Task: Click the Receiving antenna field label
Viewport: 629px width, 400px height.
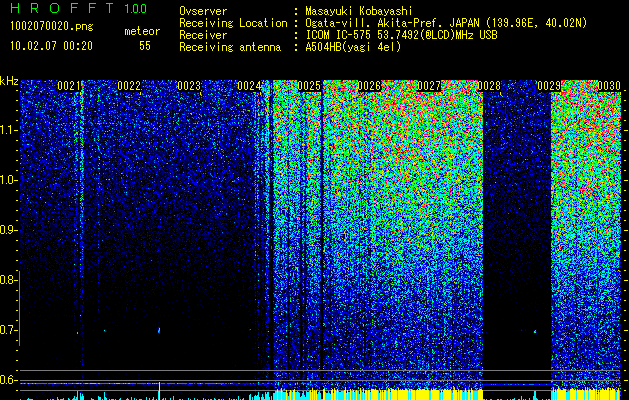Action: click(230, 47)
